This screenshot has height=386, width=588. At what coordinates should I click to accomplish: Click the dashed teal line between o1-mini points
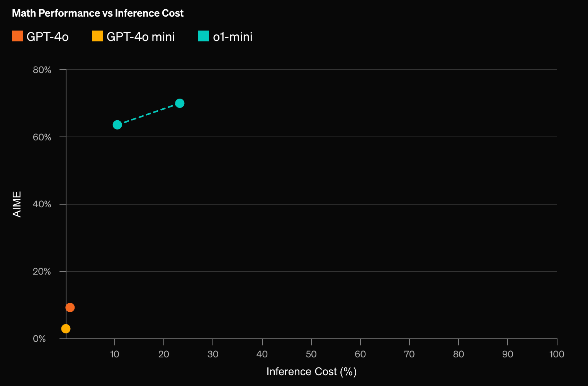pos(149,114)
